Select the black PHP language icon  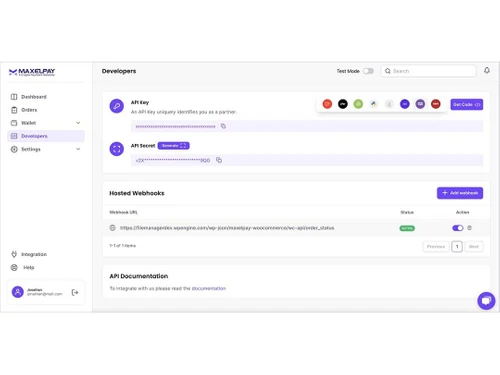pos(343,104)
